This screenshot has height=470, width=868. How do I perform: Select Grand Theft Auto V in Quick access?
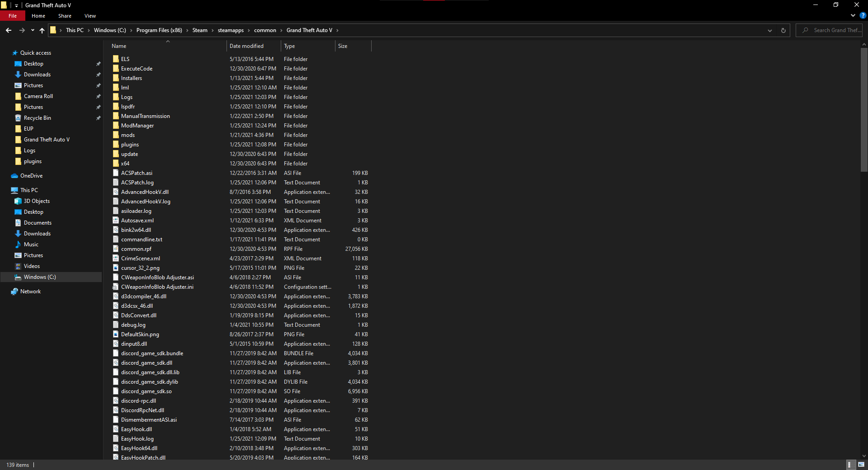click(47, 140)
